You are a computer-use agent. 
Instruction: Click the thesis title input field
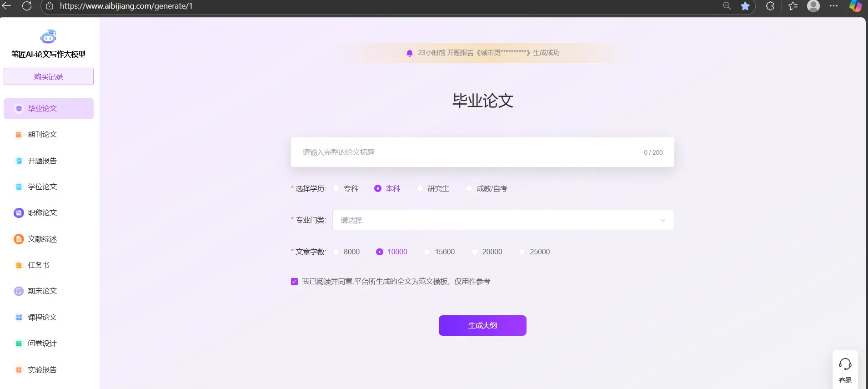click(468, 152)
